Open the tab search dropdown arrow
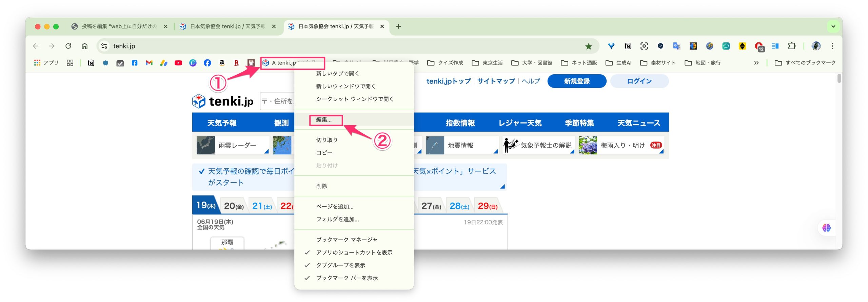Viewport: 868px width, 302px height. 833,26
